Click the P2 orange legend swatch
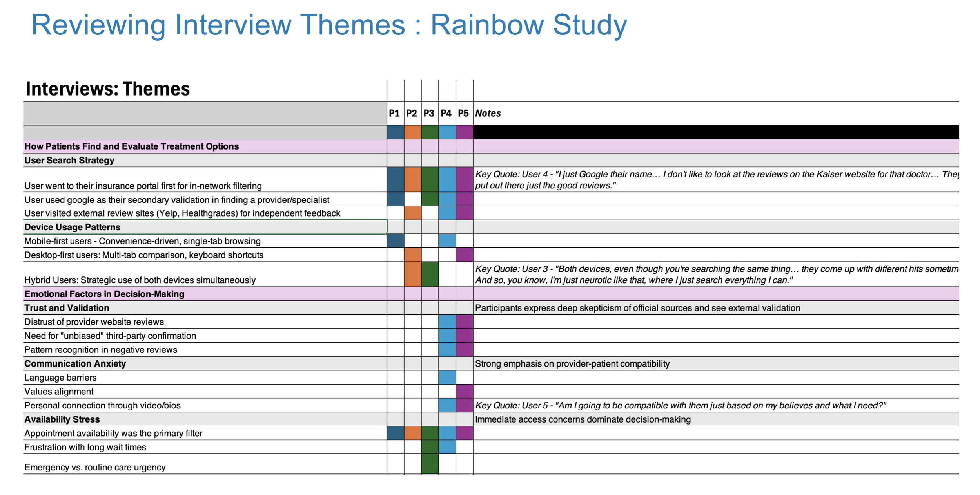This screenshot has width=980, height=495. [x=412, y=132]
